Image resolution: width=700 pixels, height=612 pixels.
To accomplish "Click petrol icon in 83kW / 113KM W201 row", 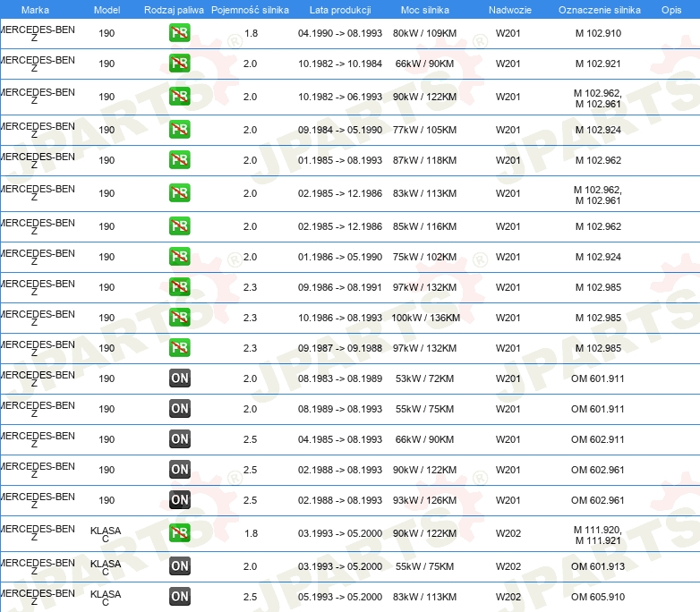I will tap(179, 193).
